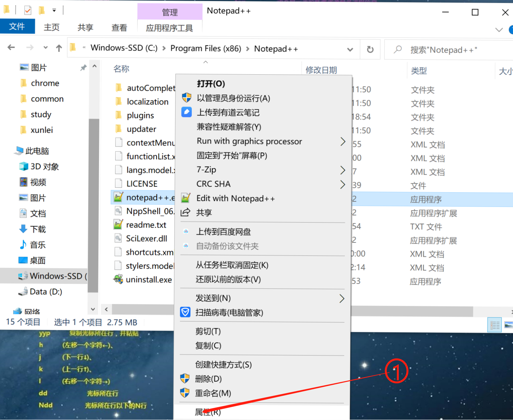513x420 pixels.
Task: Sort by the 名称 column header
Action: coord(121,69)
